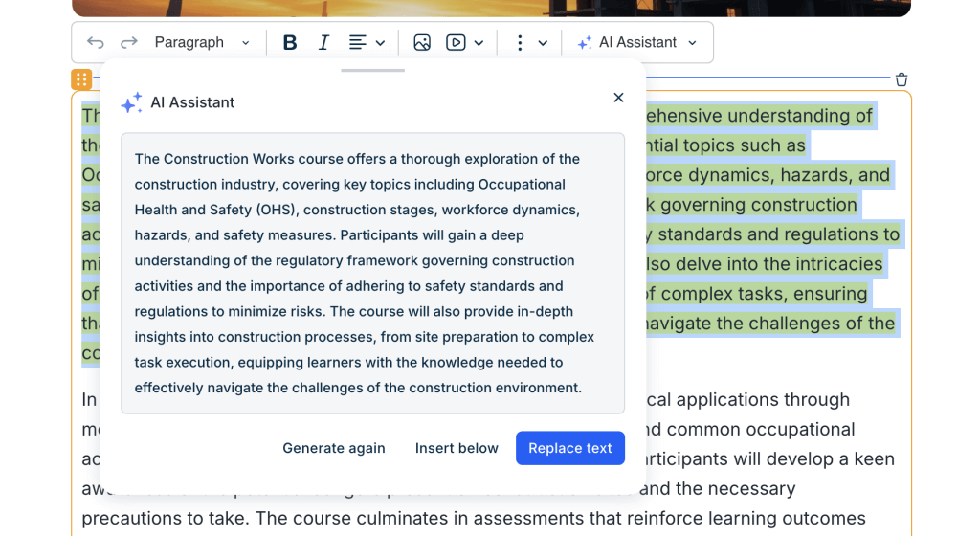Click the AI-generated text result box

(372, 273)
